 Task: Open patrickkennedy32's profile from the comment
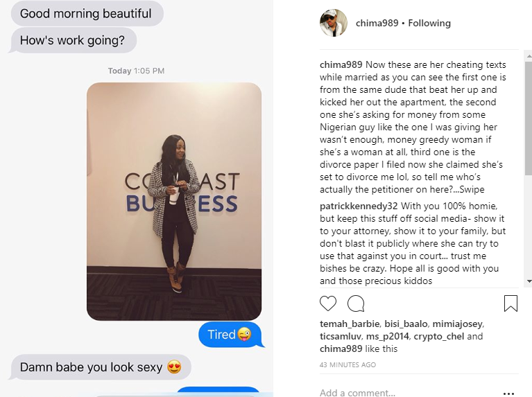coord(359,206)
